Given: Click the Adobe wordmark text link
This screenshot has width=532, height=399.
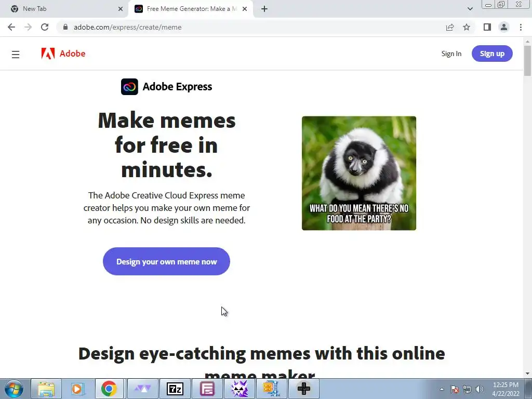Looking at the screenshot, I should coord(72,54).
